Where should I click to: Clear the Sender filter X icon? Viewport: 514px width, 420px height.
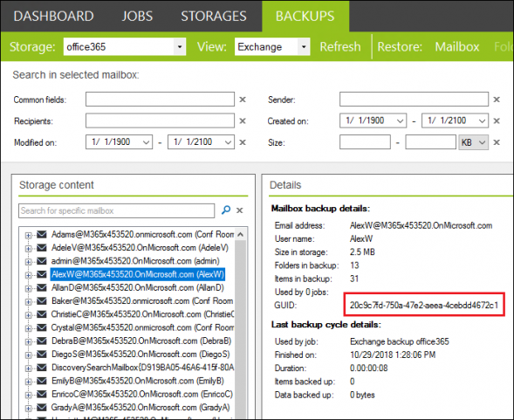click(497, 100)
